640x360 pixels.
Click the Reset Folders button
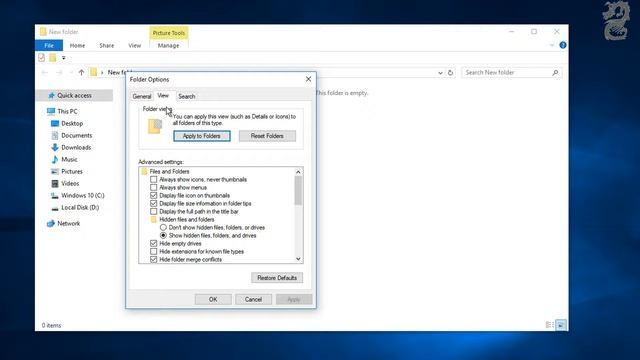click(267, 136)
